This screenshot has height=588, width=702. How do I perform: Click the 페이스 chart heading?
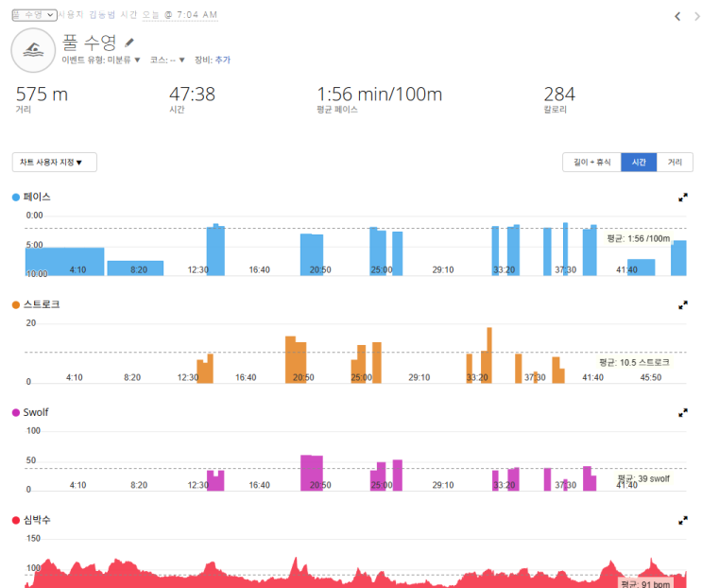click(x=37, y=197)
